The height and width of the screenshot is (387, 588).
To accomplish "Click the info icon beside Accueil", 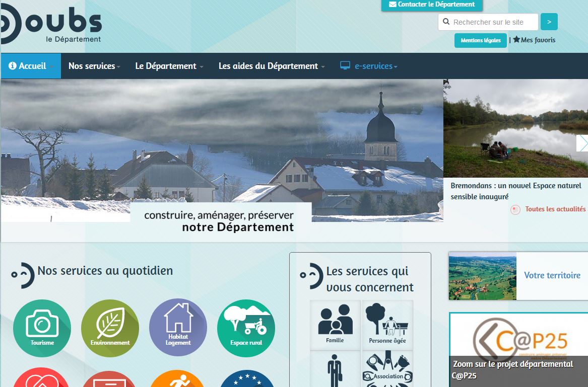I will click(x=13, y=66).
